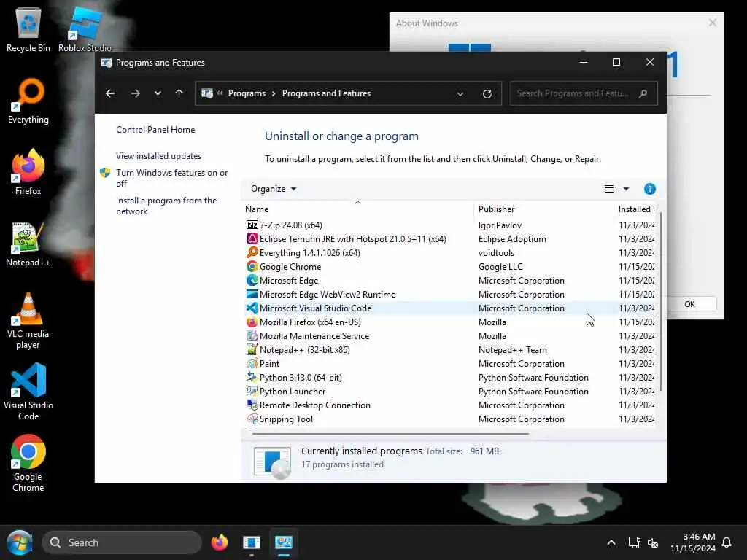747x560 pixels.
Task: Open the Everything desktop shortcut
Action: pos(28,101)
